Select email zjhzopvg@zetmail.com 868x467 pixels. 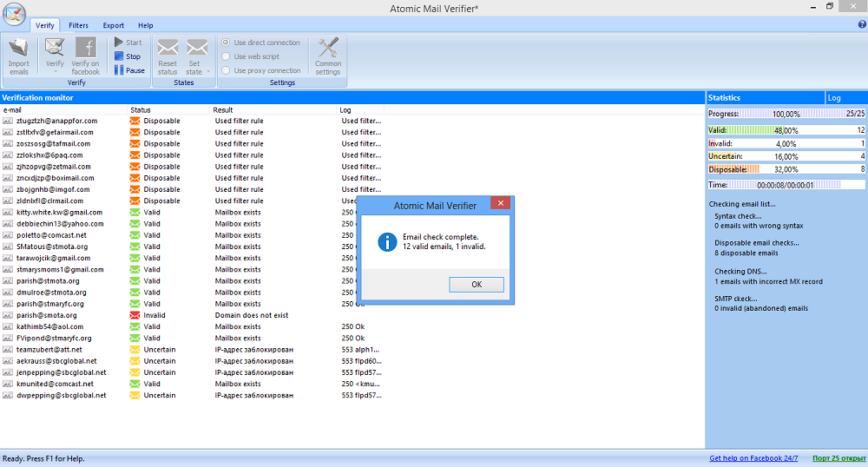pyautogui.click(x=54, y=167)
